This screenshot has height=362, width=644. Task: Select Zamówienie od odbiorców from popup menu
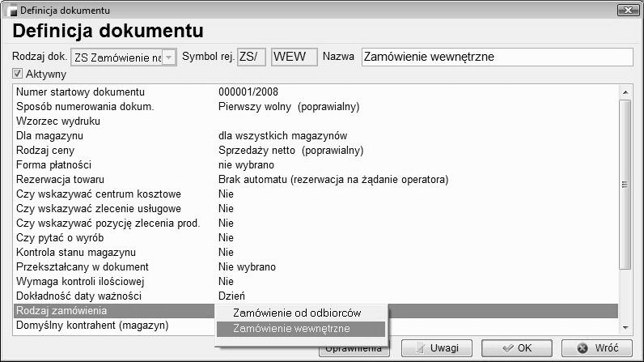(301, 313)
